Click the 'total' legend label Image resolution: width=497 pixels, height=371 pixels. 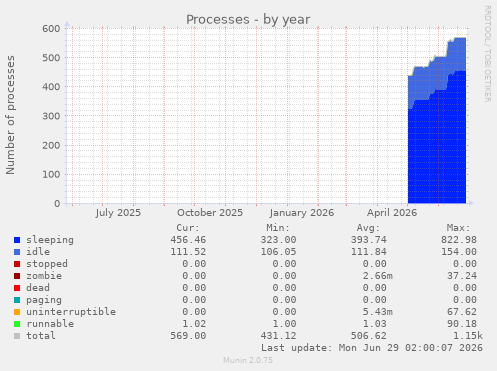coord(41,336)
